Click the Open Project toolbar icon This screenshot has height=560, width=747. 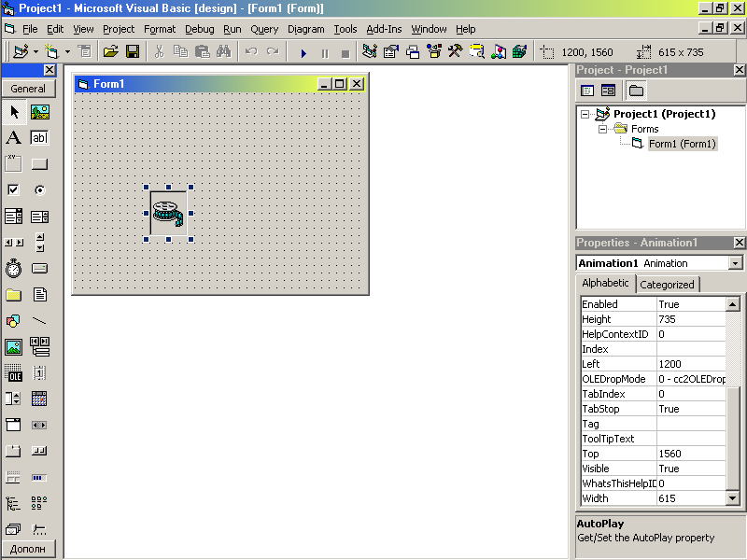point(110,51)
